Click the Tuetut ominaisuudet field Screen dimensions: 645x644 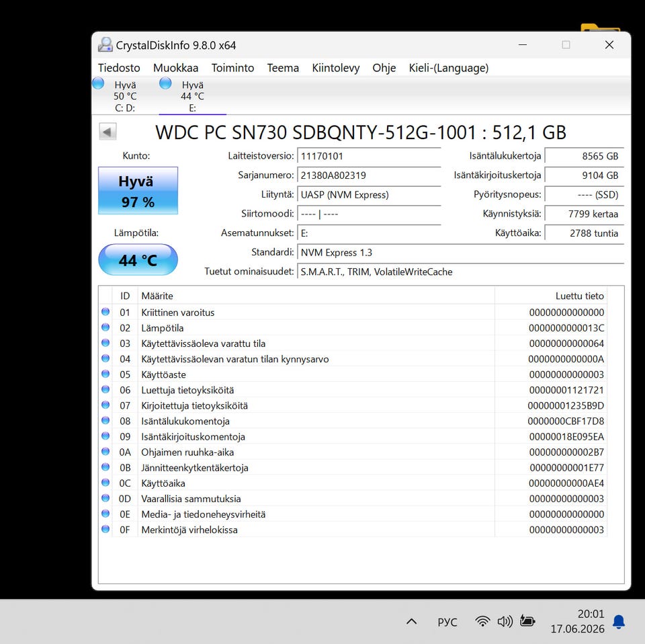pyautogui.click(x=461, y=272)
